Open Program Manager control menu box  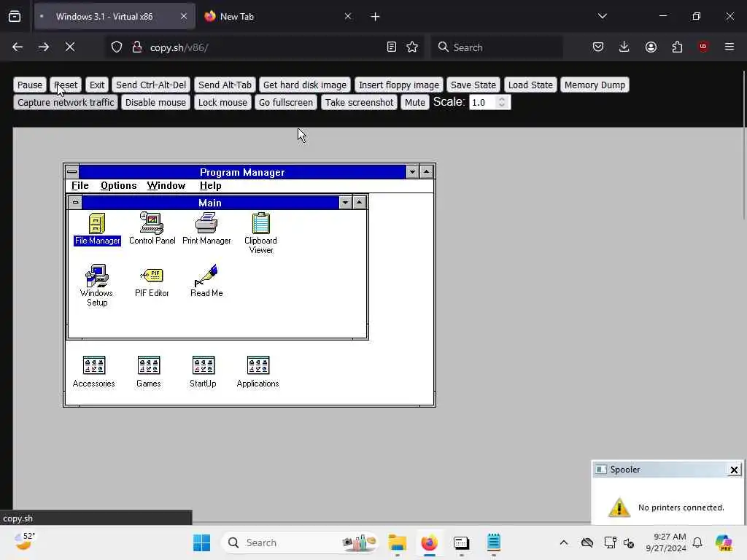point(72,172)
